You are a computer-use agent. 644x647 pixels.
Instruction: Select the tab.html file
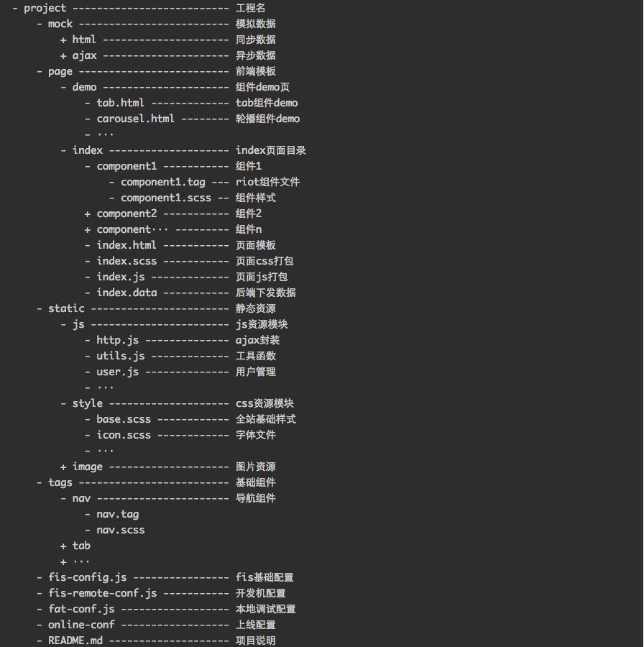tap(120, 103)
